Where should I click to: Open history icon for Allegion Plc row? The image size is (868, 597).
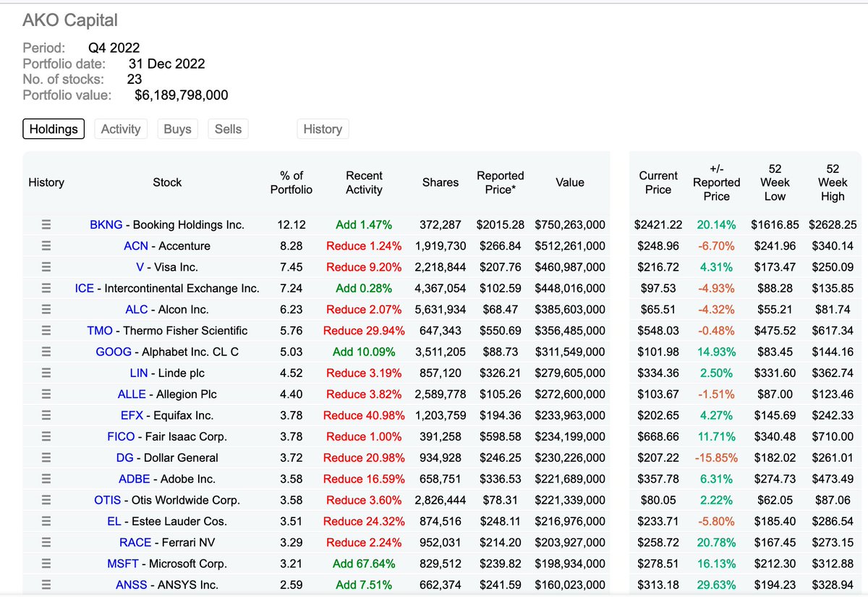46,394
